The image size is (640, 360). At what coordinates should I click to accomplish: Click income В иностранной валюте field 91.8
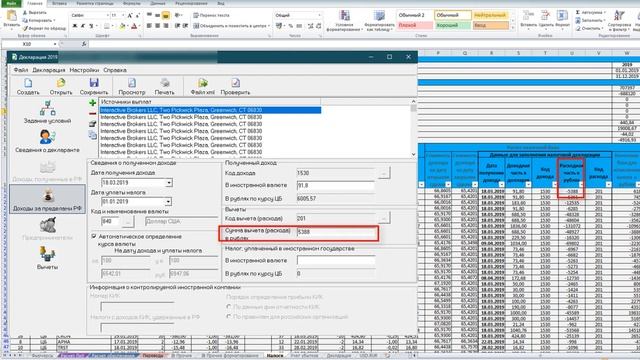tap(335, 185)
